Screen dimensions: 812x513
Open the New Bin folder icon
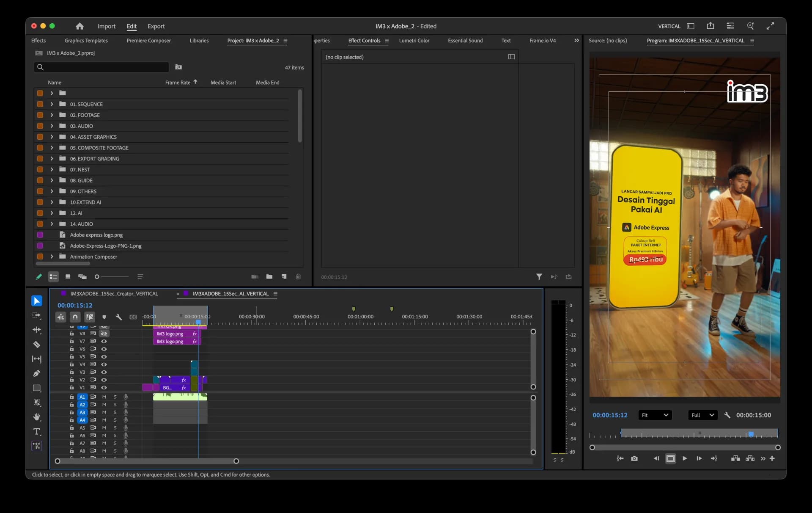click(x=269, y=277)
